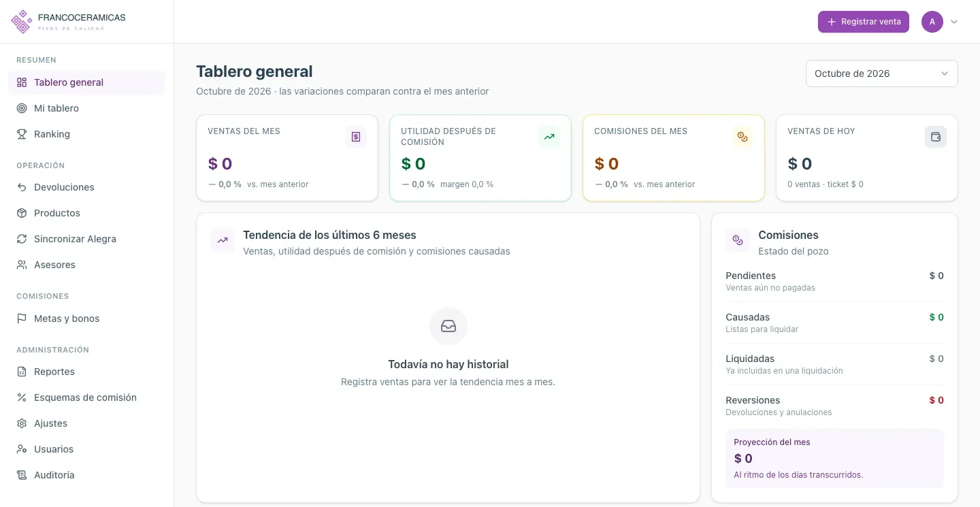The width and height of the screenshot is (980, 507).
Task: Open the Octubre de 2026 month dropdown
Action: click(x=882, y=73)
